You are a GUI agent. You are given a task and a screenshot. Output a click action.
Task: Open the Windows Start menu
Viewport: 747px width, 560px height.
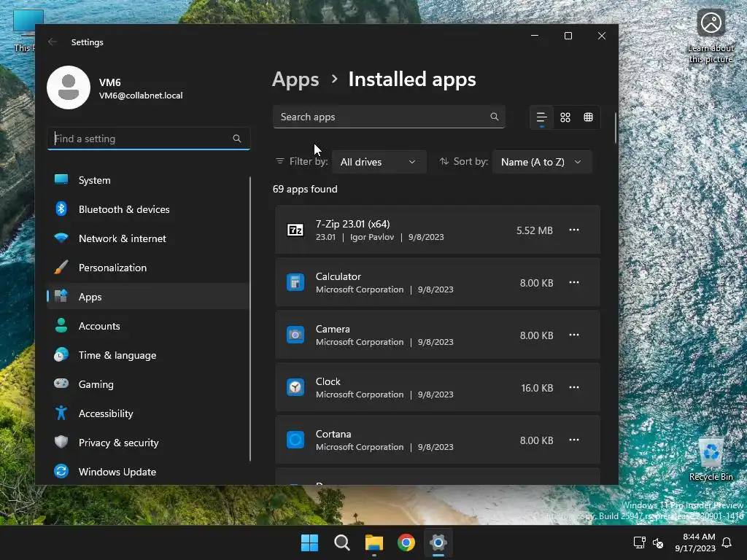point(309,542)
